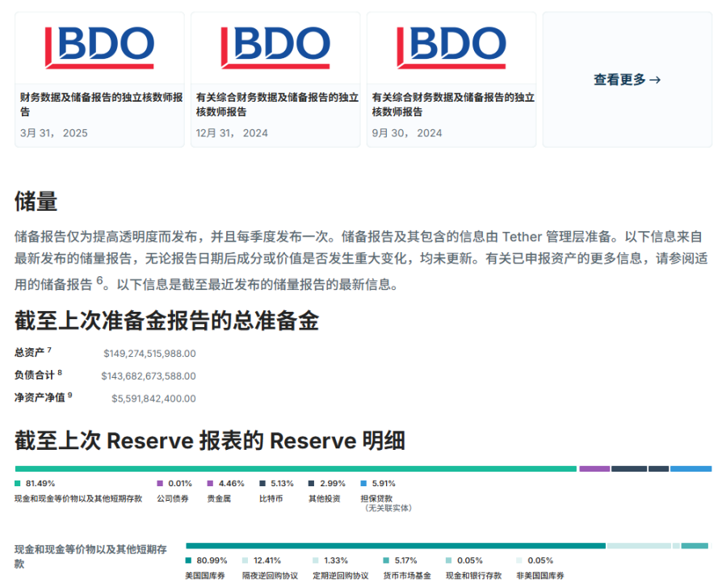
Task: Click the label 货币市场基金
Action: tap(407, 576)
